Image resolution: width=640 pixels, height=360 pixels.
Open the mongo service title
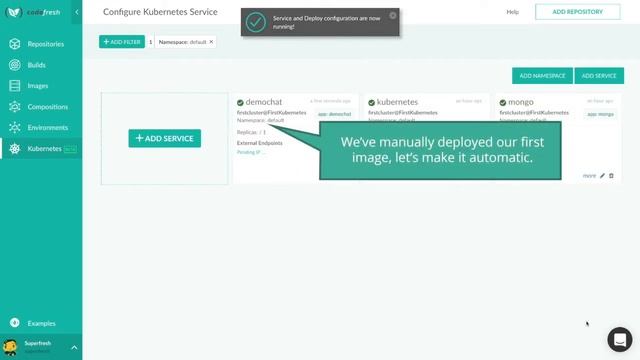[x=520, y=102]
